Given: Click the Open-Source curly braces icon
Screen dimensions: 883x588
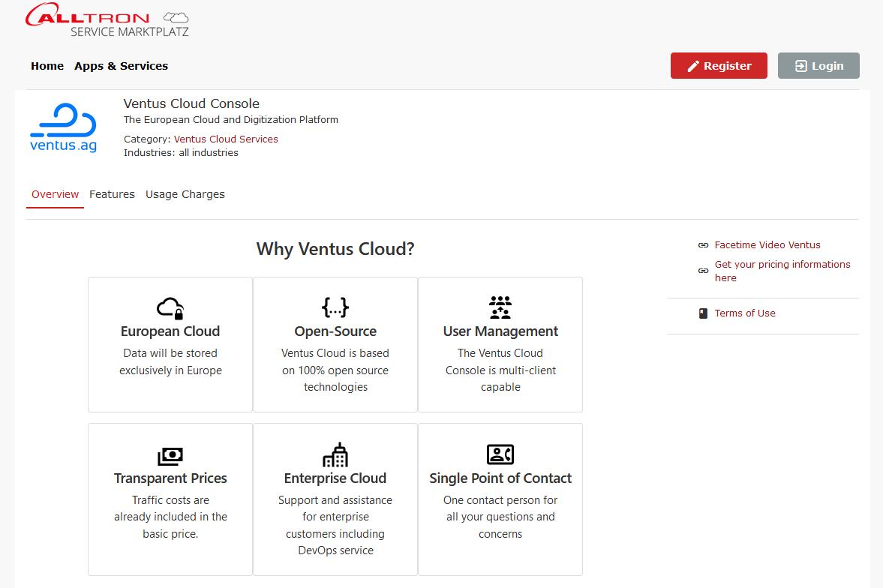Looking at the screenshot, I should 335,307.
